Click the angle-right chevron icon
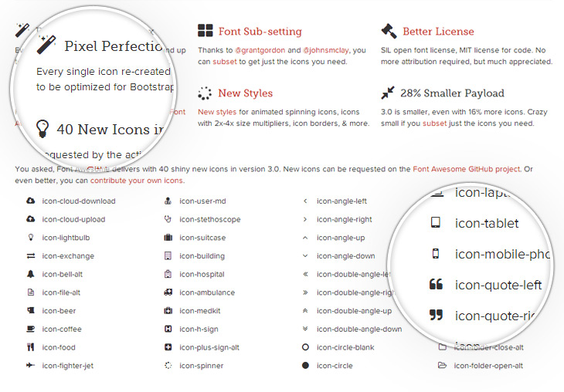This screenshot has width=564, height=392. click(305, 219)
